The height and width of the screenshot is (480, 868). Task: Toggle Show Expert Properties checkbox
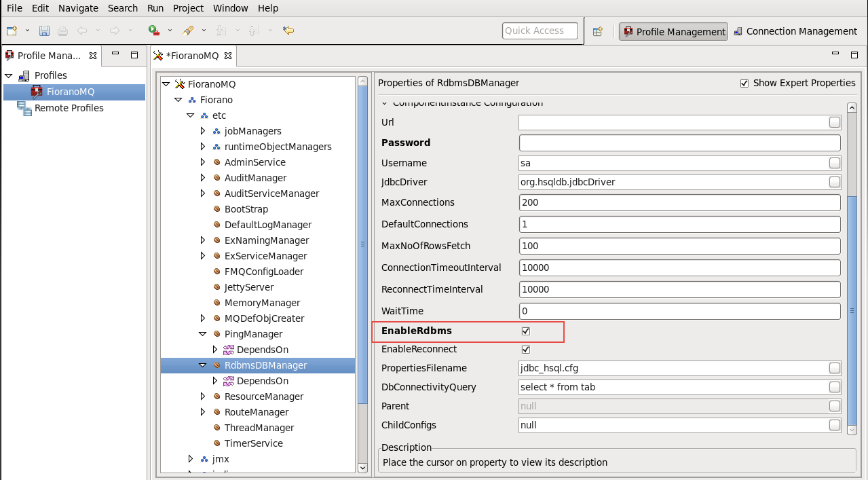(744, 84)
